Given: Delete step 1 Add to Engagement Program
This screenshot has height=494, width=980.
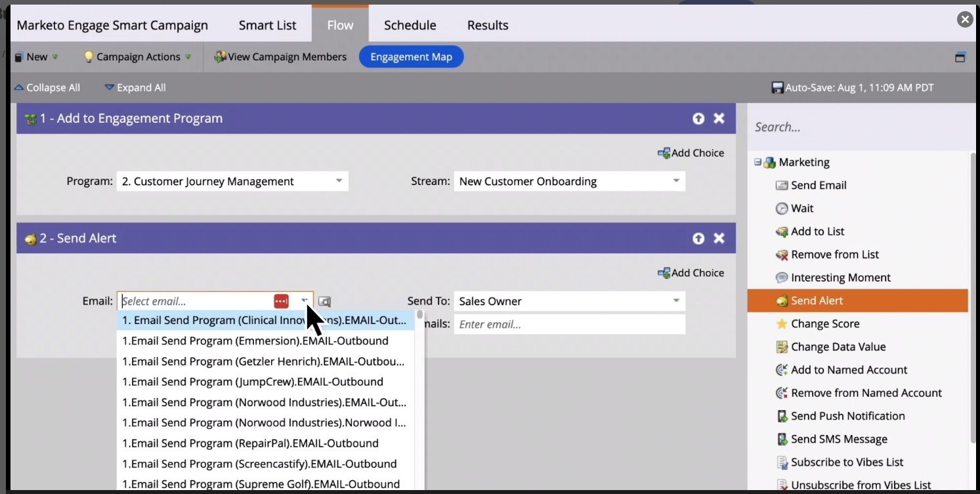Looking at the screenshot, I should (x=719, y=119).
